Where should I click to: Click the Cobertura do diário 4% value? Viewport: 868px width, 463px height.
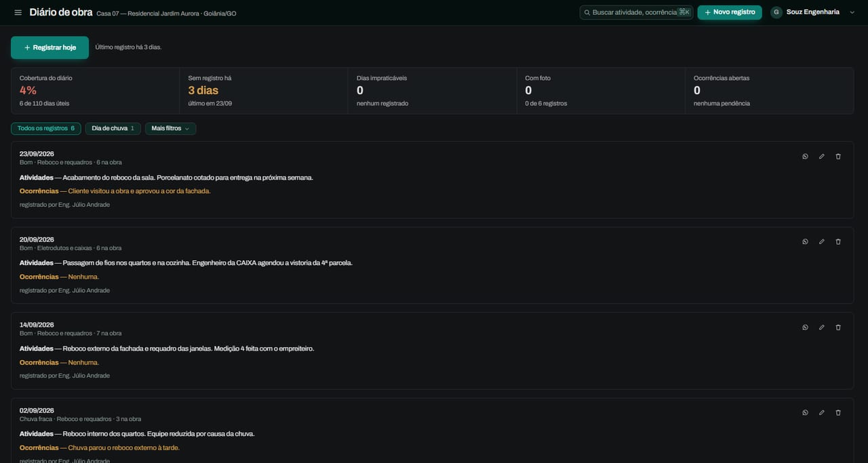pyautogui.click(x=28, y=90)
